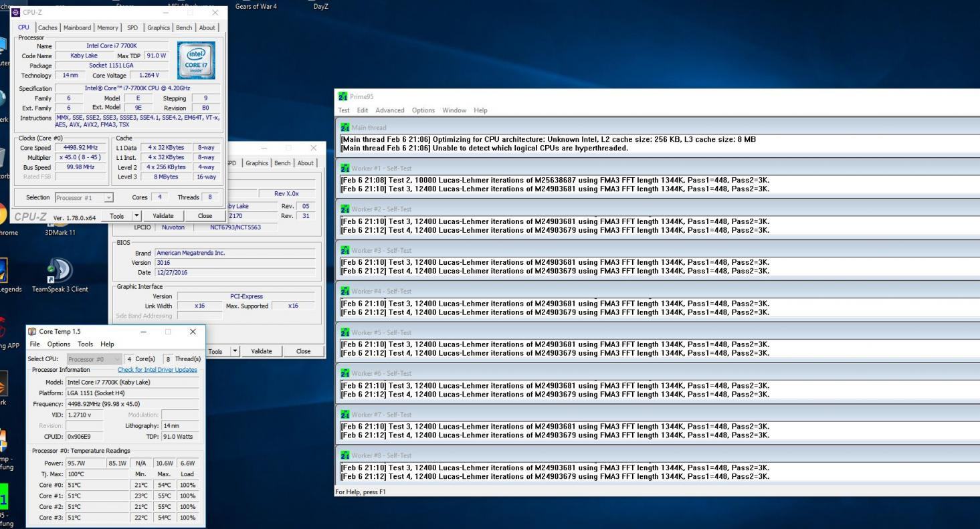Click the Core Temp title bar icon
This screenshot has height=529, width=980.
(32, 332)
